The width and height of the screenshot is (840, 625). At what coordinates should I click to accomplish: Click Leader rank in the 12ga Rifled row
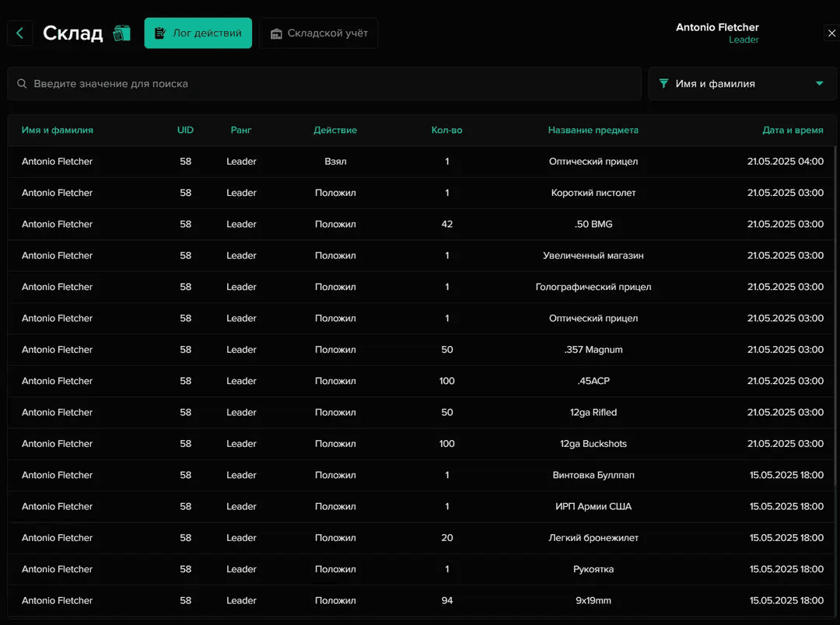pos(241,412)
